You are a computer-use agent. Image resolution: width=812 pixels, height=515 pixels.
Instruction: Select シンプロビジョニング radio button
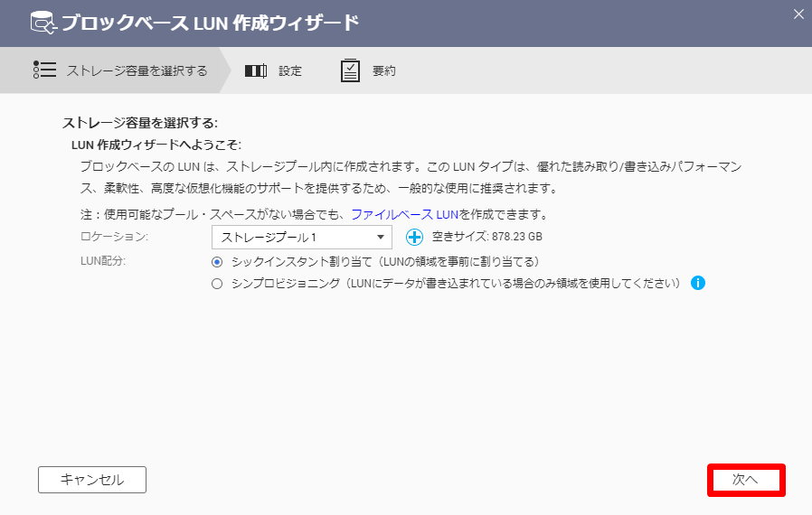[x=217, y=284]
